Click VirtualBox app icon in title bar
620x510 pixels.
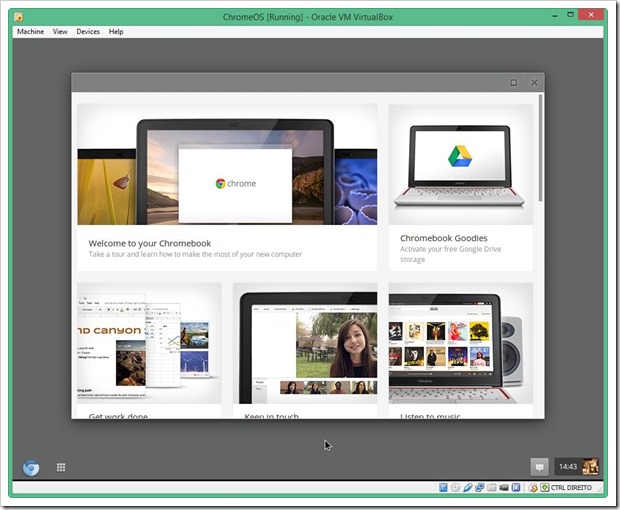(x=19, y=17)
